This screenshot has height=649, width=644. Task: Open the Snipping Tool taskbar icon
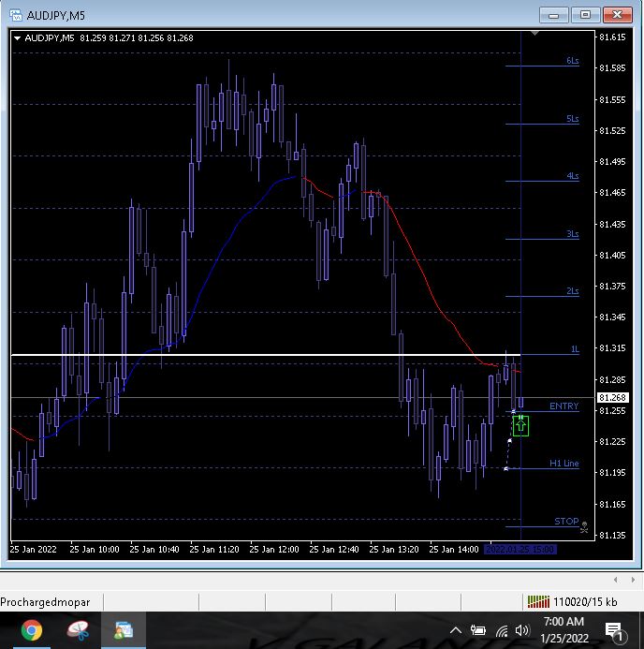[78, 630]
